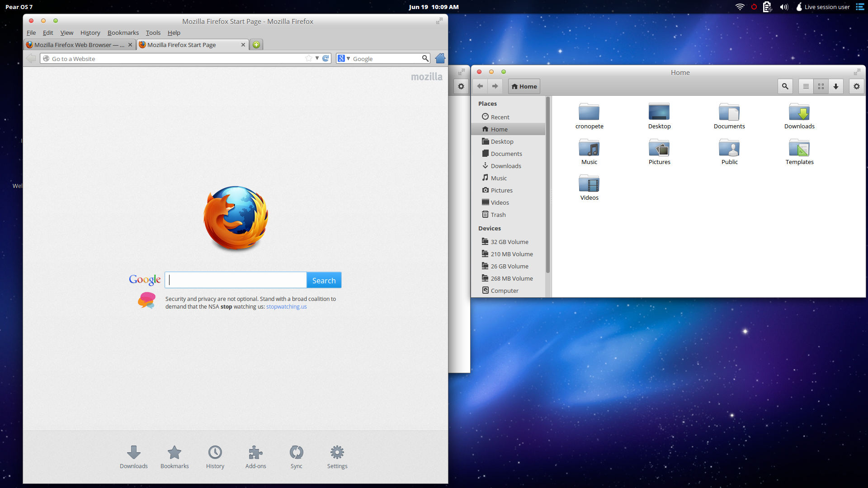
Task: Open Sync shortcut on Firefox start page
Action: click(x=297, y=457)
